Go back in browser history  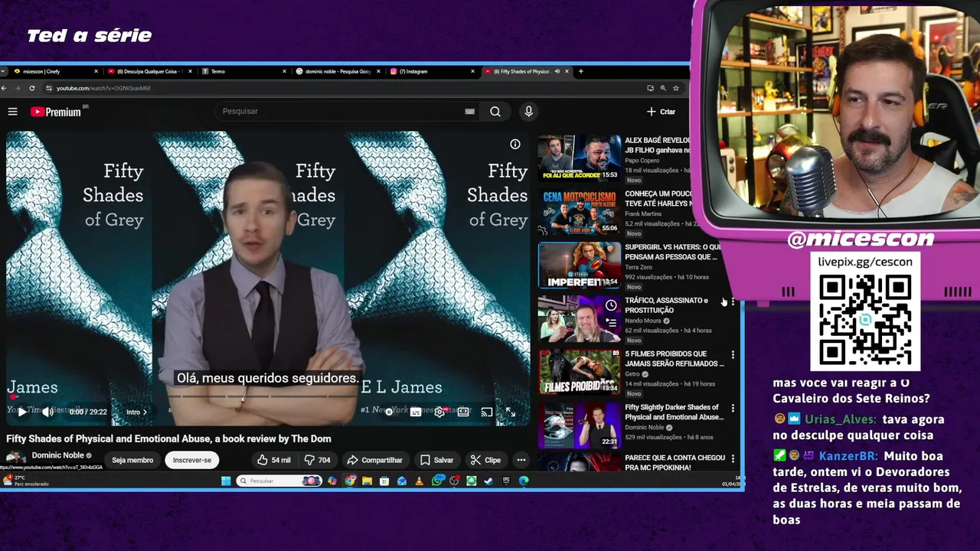click(4, 88)
